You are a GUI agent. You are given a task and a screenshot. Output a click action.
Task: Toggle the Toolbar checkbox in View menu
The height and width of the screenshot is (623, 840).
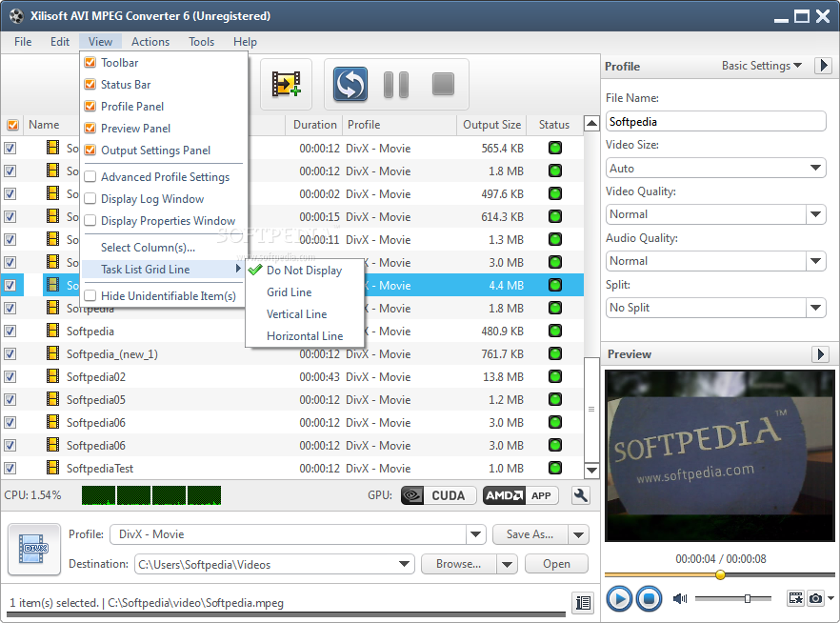[90, 63]
